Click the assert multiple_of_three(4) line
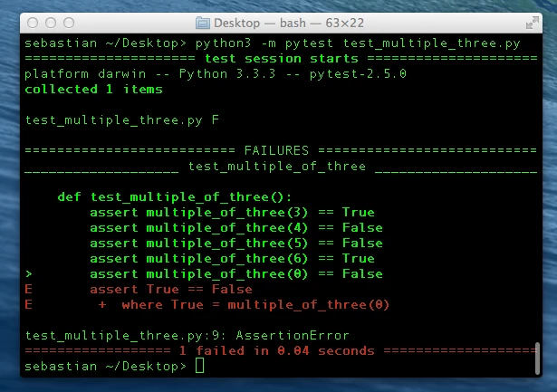This screenshot has width=557, height=392. (236, 227)
